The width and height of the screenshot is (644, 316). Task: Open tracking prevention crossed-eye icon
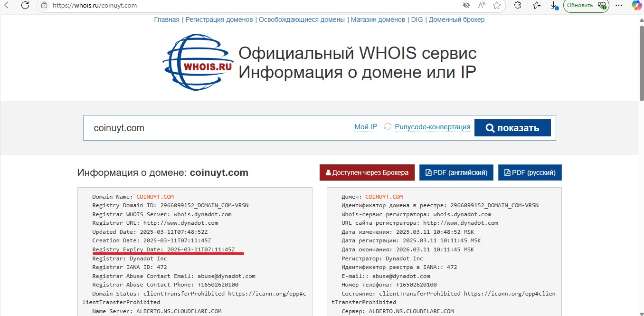coord(466,6)
